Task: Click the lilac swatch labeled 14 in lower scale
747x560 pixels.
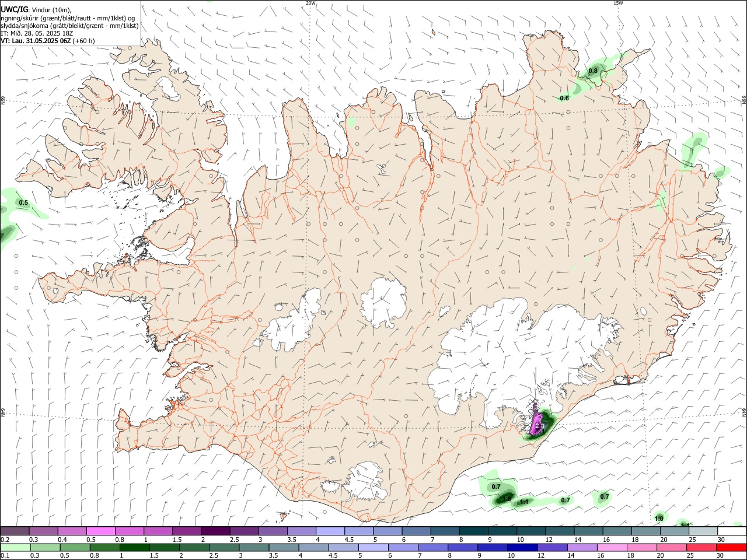Action: coord(582,547)
